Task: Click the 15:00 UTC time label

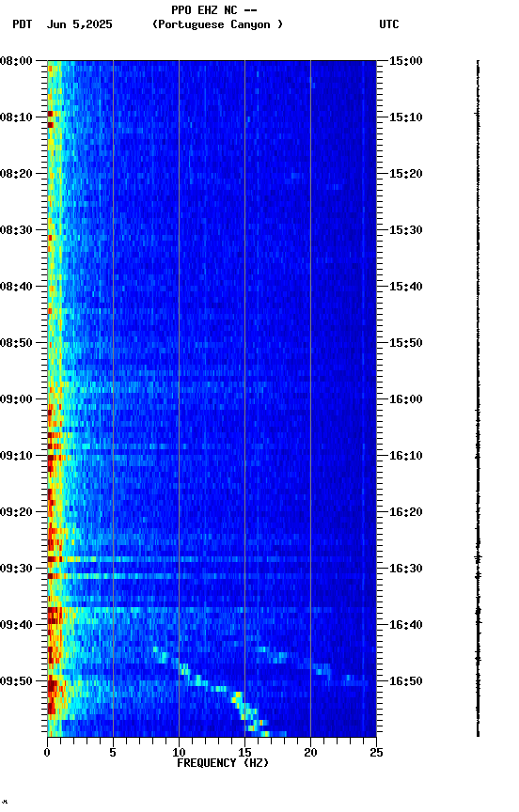Action: 406,61
